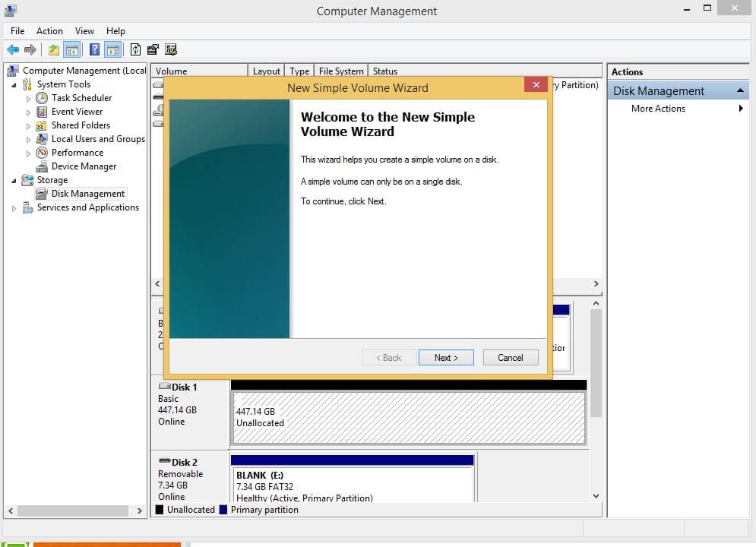Collapse the System Tools tree node
The height and width of the screenshot is (547, 756).
pos(14,85)
